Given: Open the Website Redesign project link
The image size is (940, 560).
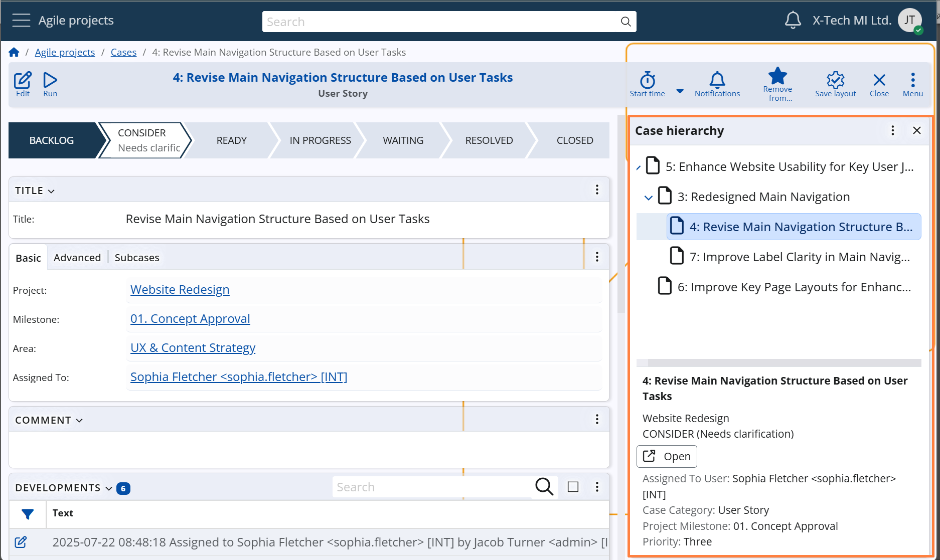Looking at the screenshot, I should (x=180, y=290).
